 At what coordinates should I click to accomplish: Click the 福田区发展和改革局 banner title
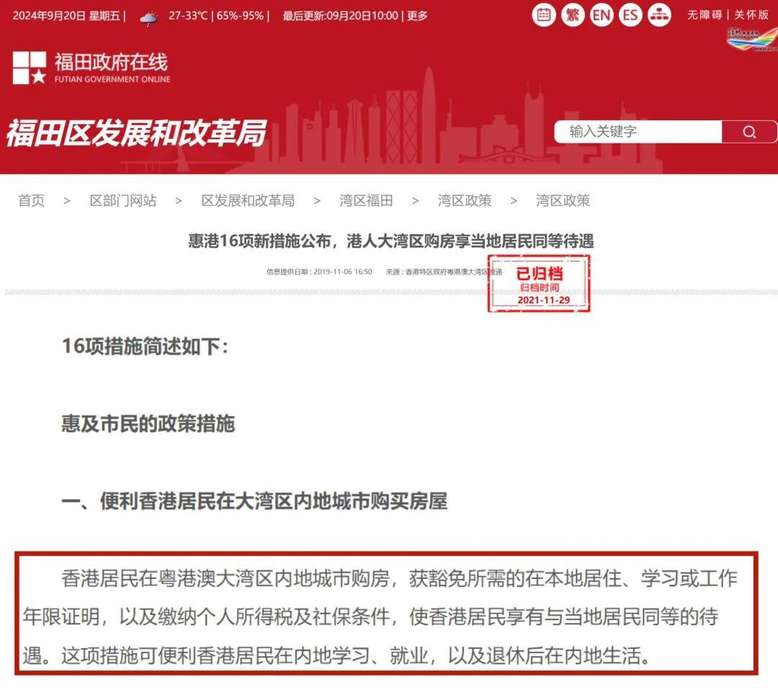point(136,133)
